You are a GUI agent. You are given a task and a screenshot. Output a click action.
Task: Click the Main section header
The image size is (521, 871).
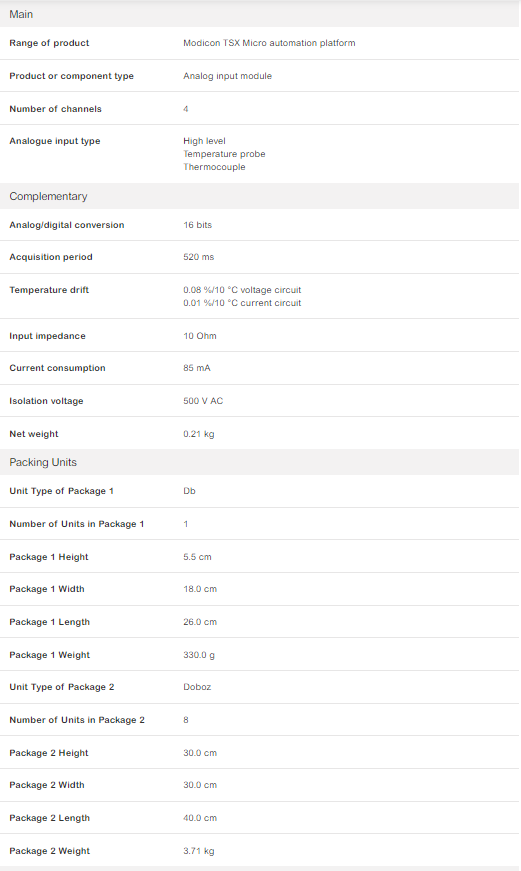[x=259, y=14]
